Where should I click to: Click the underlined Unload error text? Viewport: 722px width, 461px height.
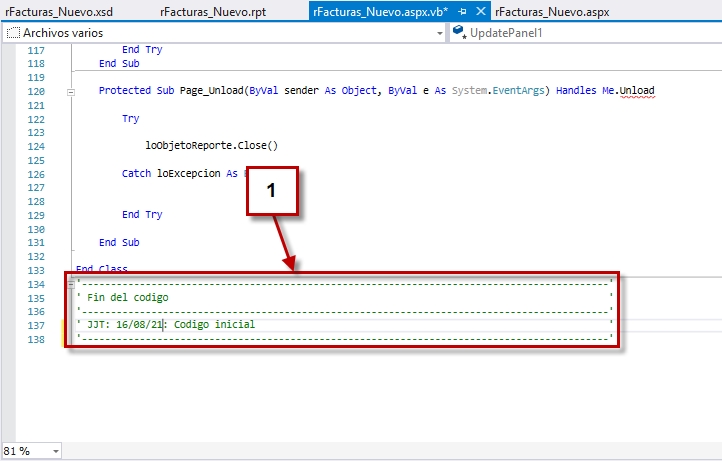click(637, 91)
